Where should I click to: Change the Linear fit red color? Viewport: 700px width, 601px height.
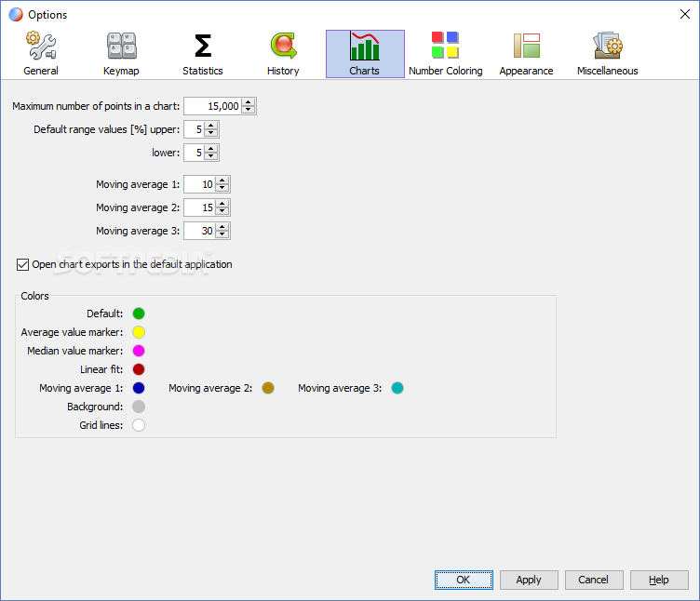pos(139,369)
